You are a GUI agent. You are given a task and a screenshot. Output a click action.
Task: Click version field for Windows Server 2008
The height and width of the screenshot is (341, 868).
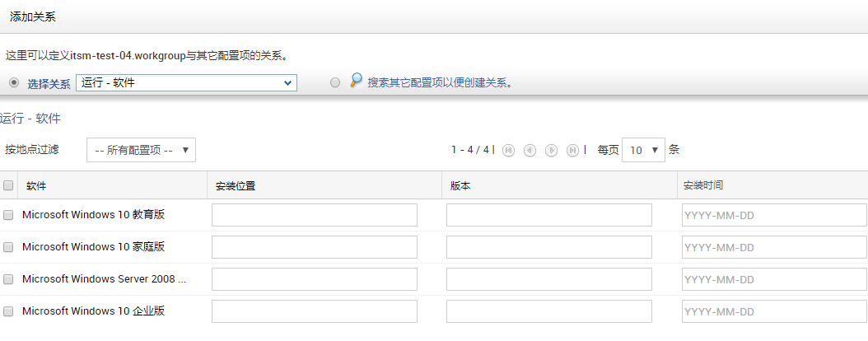(549, 279)
